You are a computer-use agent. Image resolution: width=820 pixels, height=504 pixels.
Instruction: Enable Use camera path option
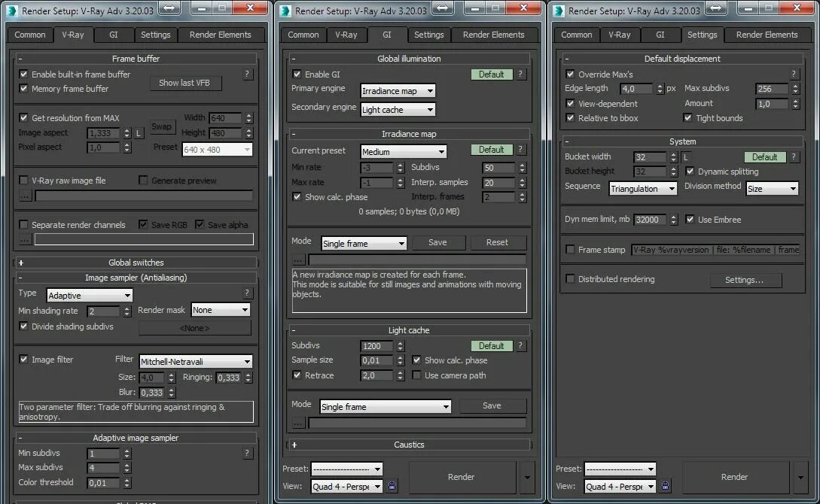417,375
